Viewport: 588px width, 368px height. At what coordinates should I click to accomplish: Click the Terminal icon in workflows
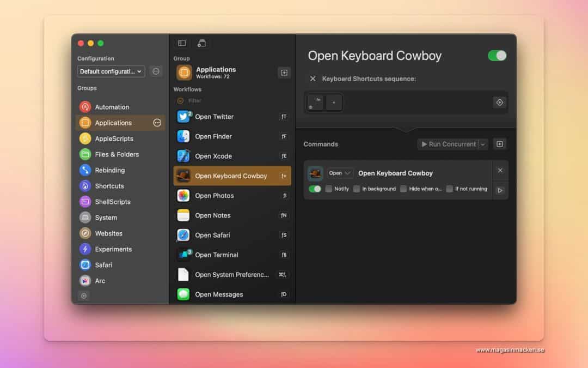click(183, 255)
